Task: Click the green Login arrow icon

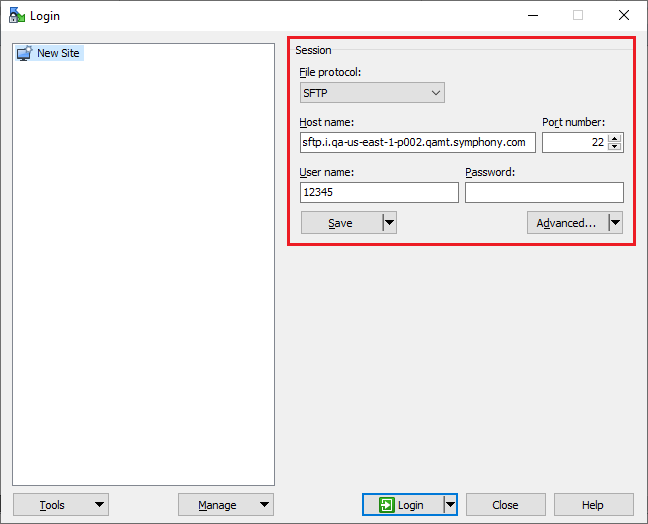Action: point(386,505)
